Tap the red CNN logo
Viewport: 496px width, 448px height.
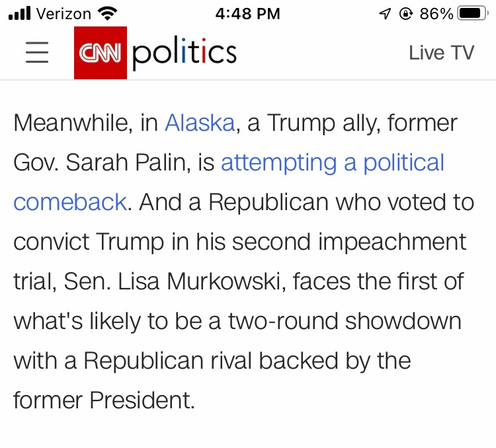(x=100, y=53)
